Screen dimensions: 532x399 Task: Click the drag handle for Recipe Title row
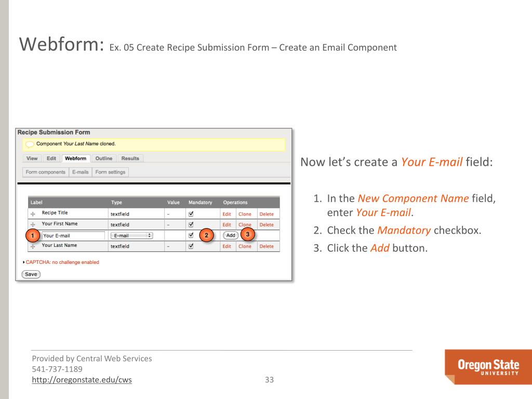pyautogui.click(x=33, y=214)
